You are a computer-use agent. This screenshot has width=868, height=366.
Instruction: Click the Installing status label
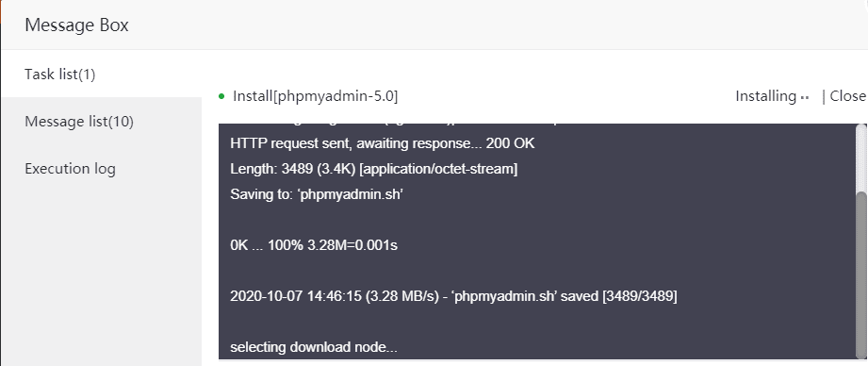coord(765,96)
